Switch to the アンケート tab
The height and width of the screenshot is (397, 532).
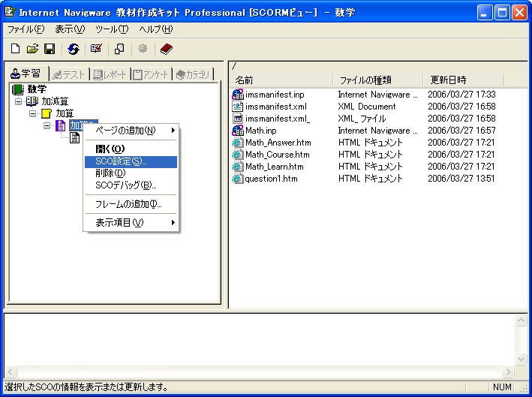pos(152,74)
